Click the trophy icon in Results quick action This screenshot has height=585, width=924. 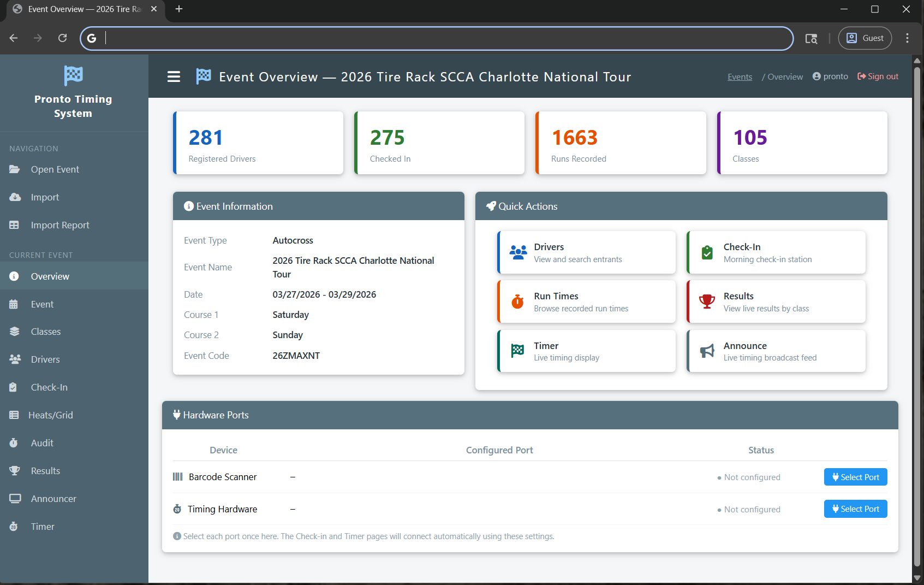point(707,302)
